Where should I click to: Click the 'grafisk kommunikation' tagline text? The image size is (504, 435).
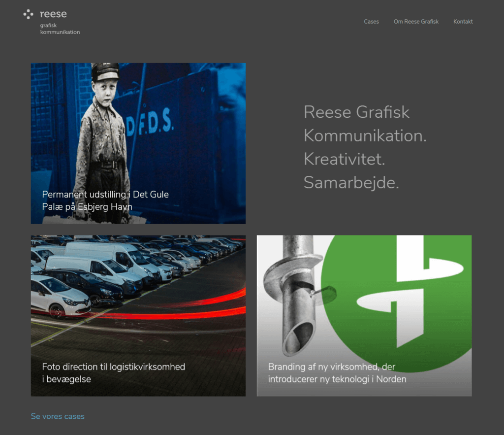coord(60,29)
